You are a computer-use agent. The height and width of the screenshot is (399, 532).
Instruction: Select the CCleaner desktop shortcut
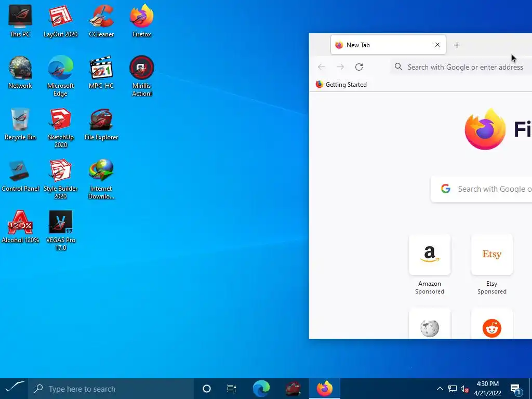point(101,21)
